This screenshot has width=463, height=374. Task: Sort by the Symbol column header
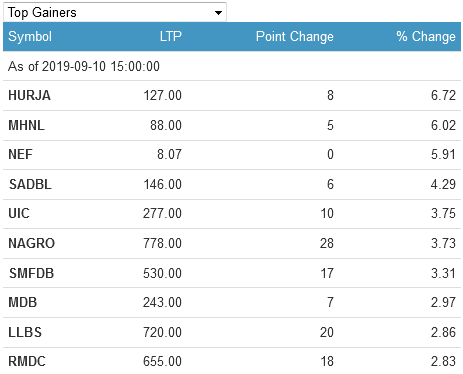(x=30, y=36)
